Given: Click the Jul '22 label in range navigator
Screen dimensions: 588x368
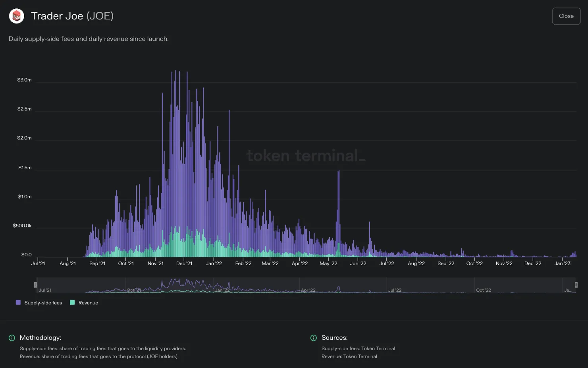Looking at the screenshot, I should pyautogui.click(x=395, y=290).
